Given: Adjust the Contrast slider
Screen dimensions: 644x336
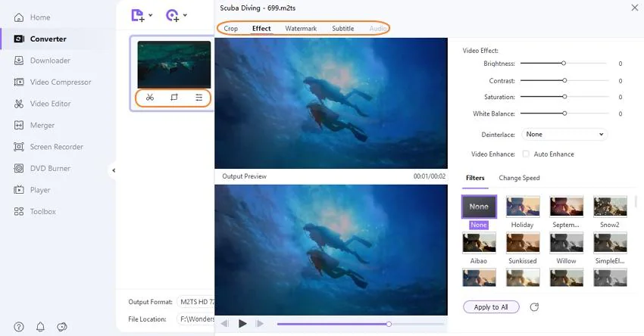Looking at the screenshot, I should click(564, 80).
